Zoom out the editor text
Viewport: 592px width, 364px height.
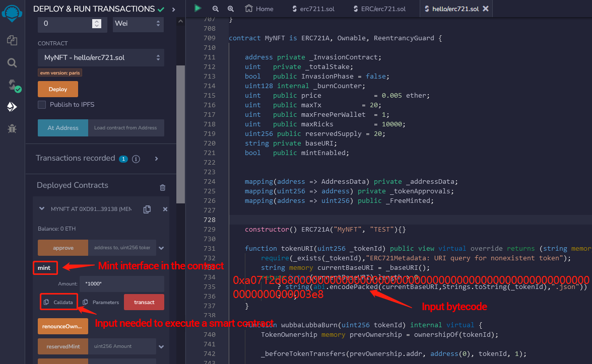215,9
